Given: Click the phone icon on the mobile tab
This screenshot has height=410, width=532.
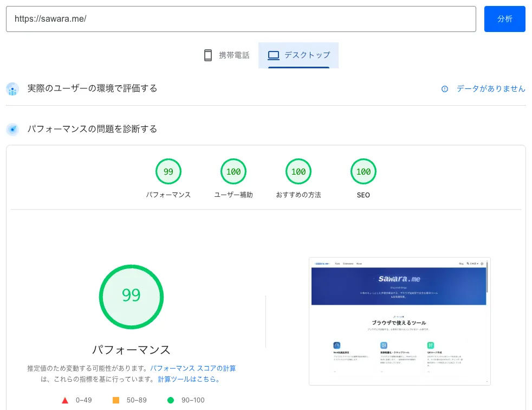Looking at the screenshot, I should pos(208,55).
